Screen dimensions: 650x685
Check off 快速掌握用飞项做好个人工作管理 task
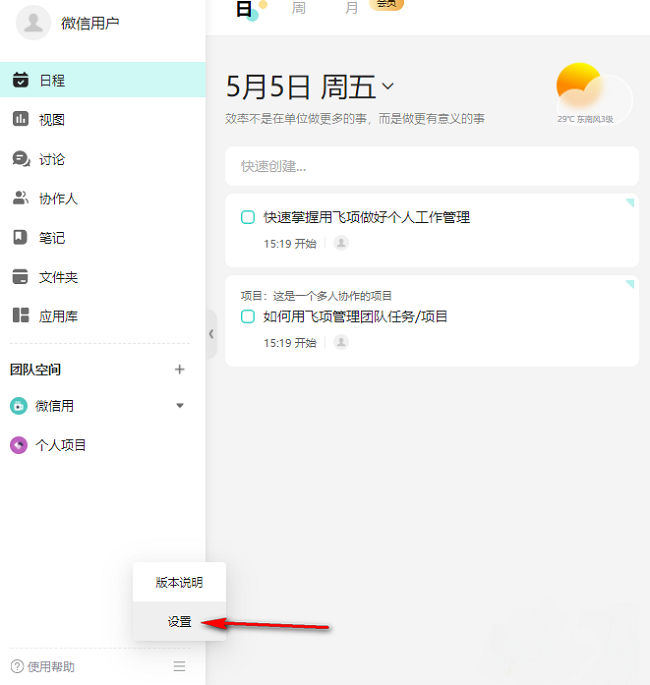248,217
